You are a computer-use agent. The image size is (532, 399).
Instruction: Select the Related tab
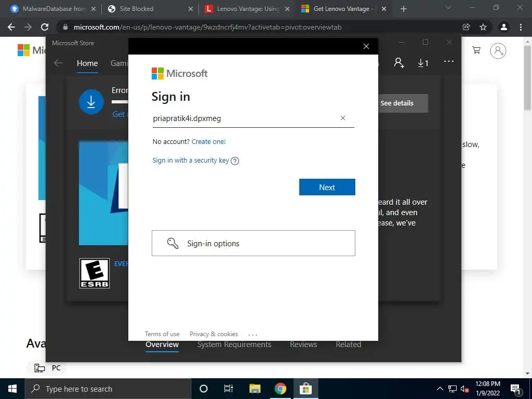tap(349, 344)
